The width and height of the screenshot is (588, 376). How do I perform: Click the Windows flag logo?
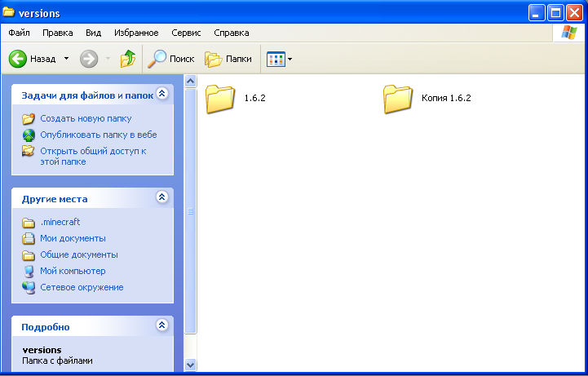[569, 33]
